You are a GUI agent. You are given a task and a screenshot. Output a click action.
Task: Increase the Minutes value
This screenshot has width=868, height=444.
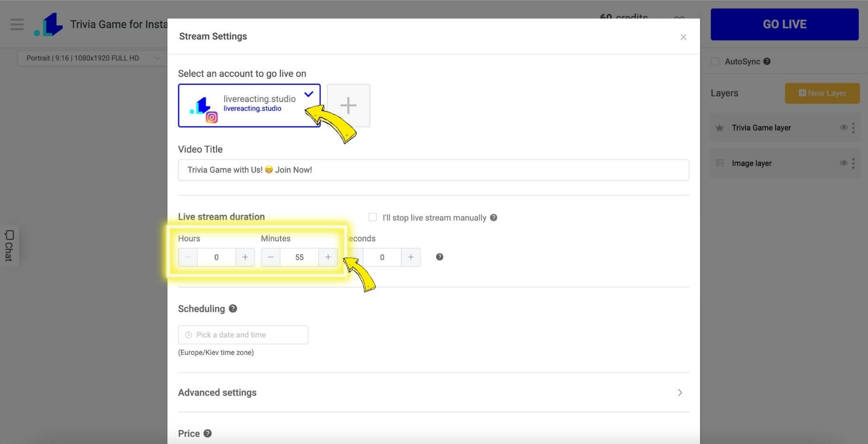point(328,257)
